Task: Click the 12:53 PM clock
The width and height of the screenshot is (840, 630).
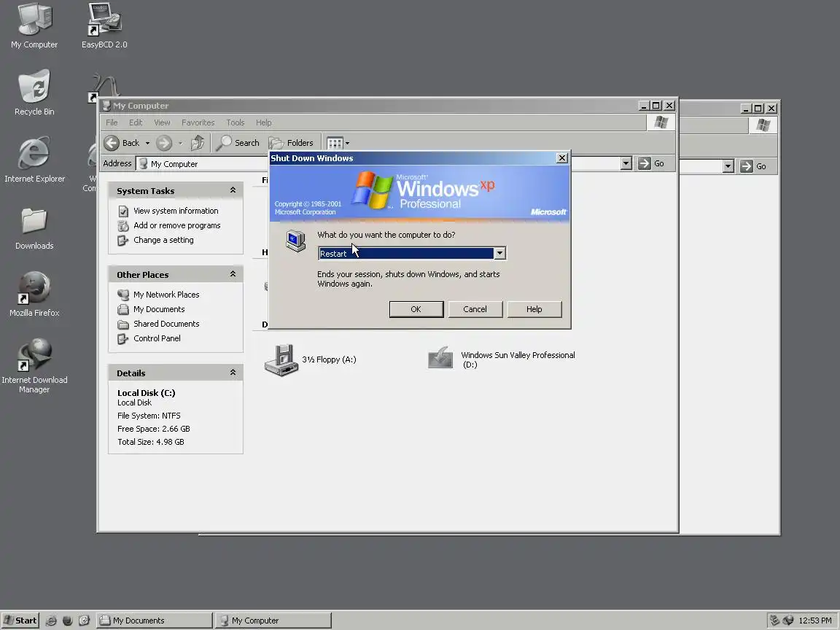Action: tap(814, 621)
